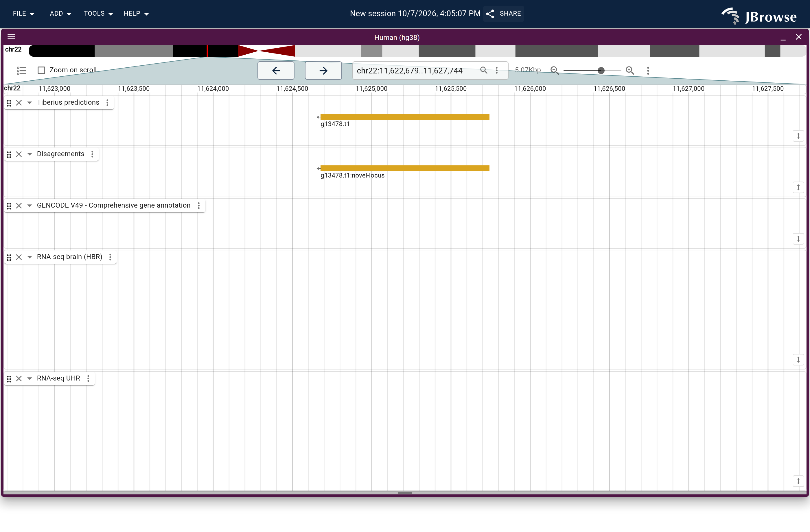Close the RNA-seq brain (HBR) track

(x=19, y=257)
